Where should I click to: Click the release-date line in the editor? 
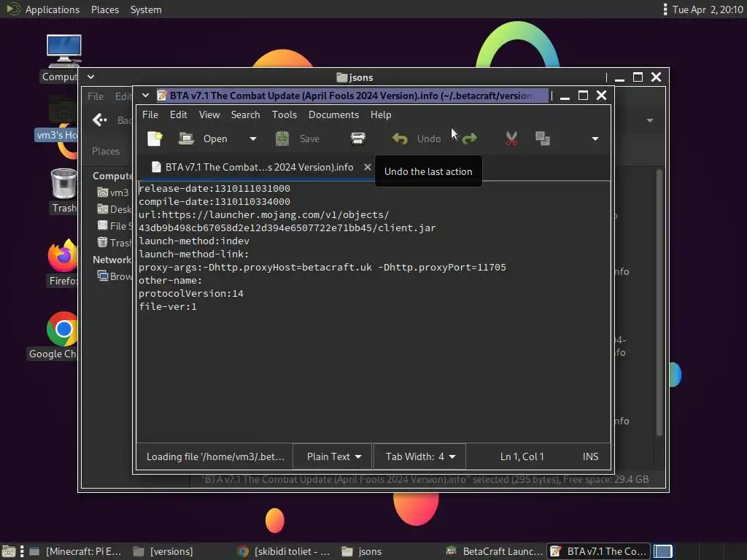(214, 189)
